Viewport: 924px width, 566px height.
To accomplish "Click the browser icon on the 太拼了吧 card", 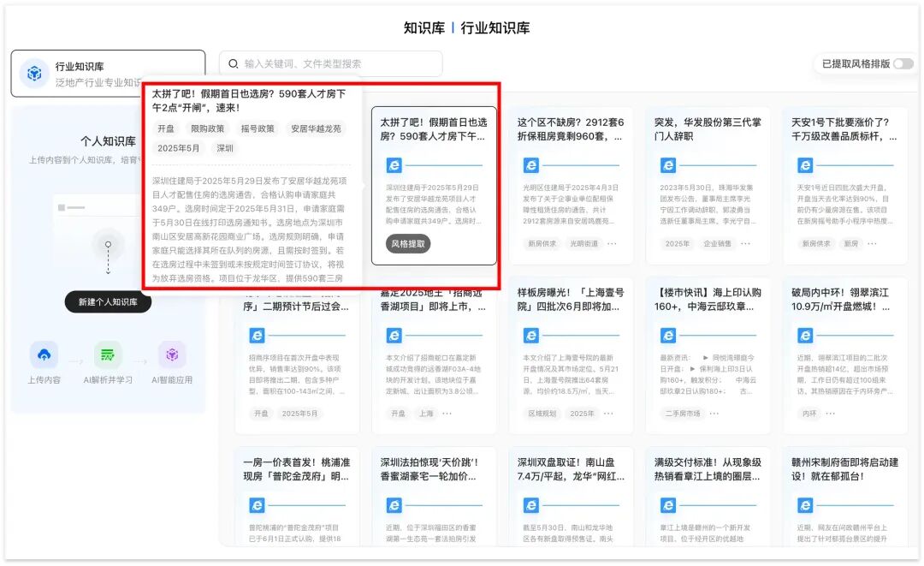I will [x=394, y=165].
